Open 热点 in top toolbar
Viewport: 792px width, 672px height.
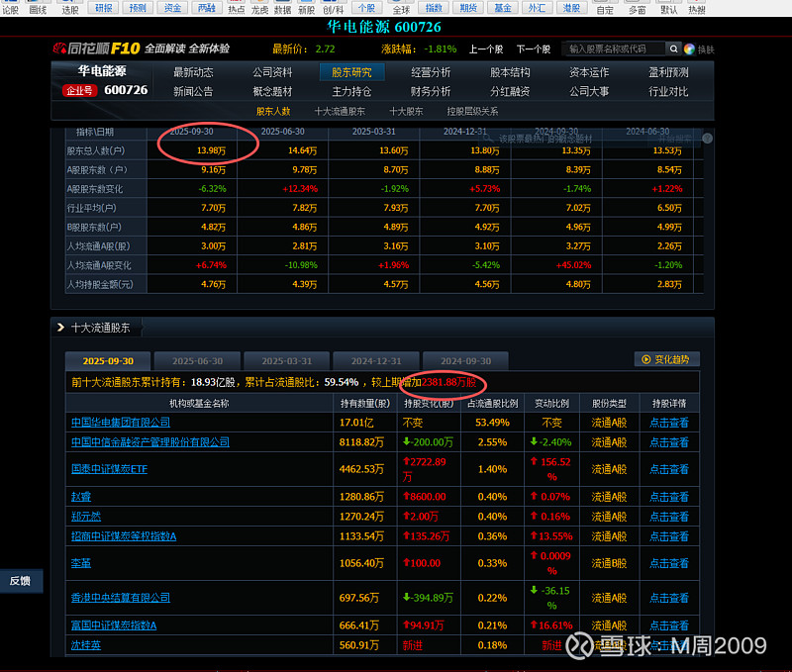[237, 9]
